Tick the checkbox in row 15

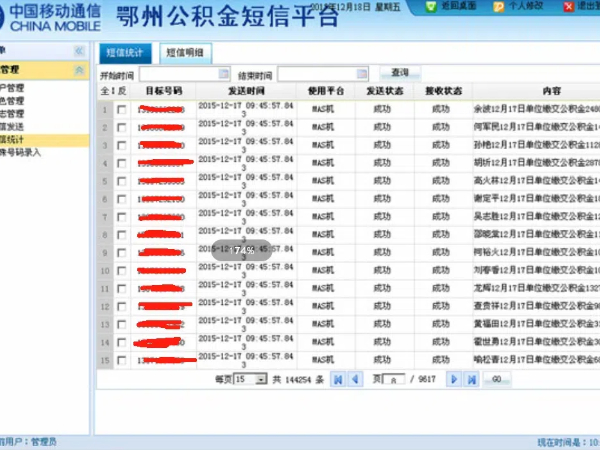pos(122,360)
